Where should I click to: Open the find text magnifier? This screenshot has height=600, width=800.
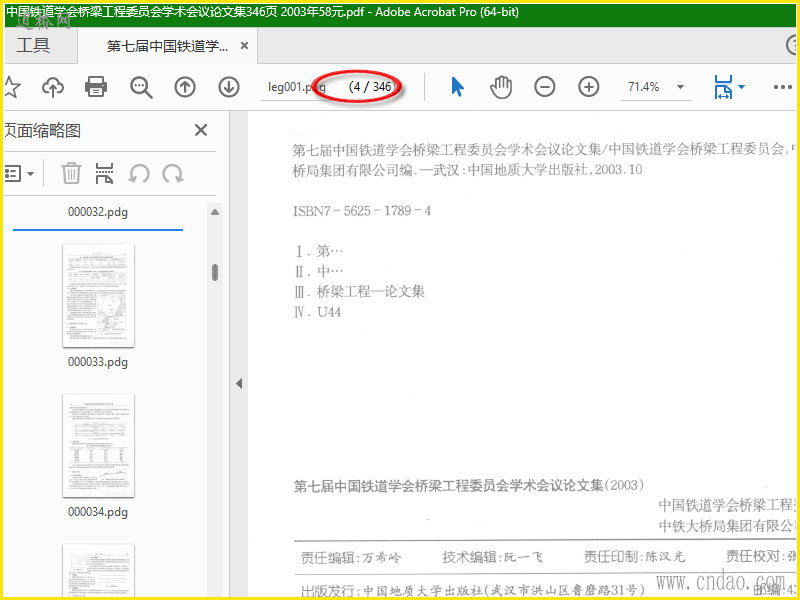click(x=141, y=87)
